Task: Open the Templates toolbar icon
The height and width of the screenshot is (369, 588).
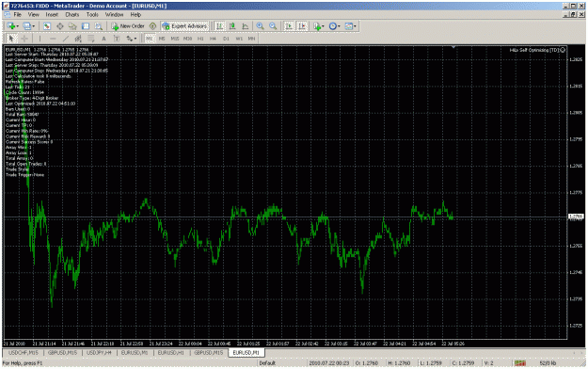Action: pos(349,26)
